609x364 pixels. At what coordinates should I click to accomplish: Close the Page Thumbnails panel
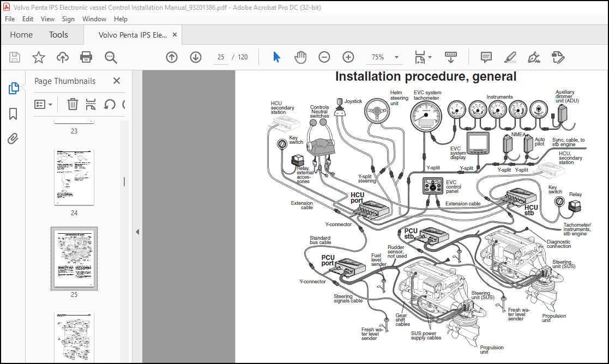coord(117,81)
